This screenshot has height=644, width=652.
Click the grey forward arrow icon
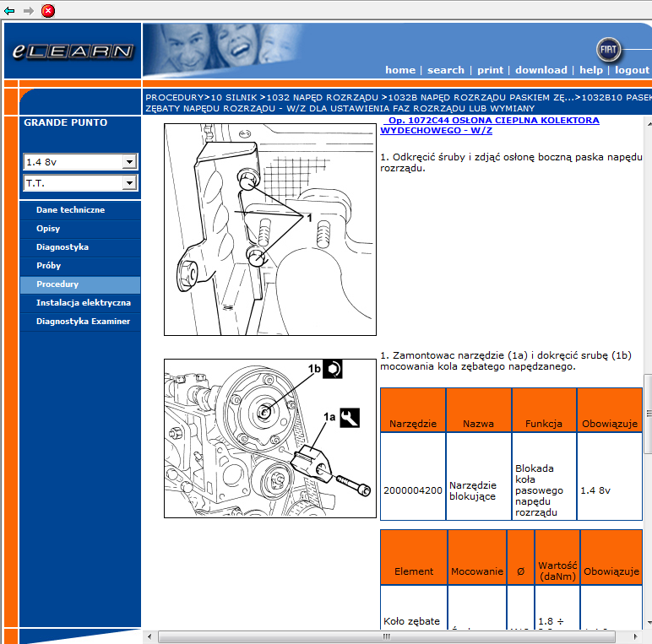(29, 11)
